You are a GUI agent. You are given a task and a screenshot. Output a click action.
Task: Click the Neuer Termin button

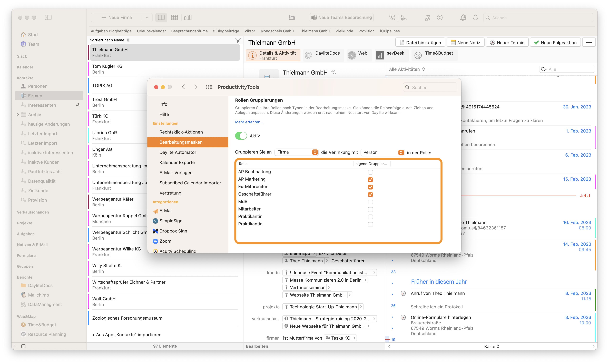point(507,42)
